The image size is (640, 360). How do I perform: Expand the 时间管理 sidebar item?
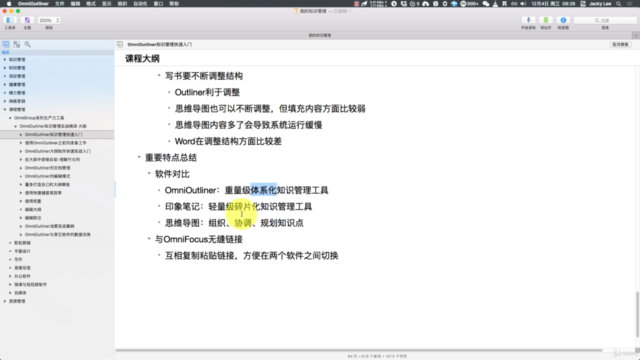pos(5,68)
